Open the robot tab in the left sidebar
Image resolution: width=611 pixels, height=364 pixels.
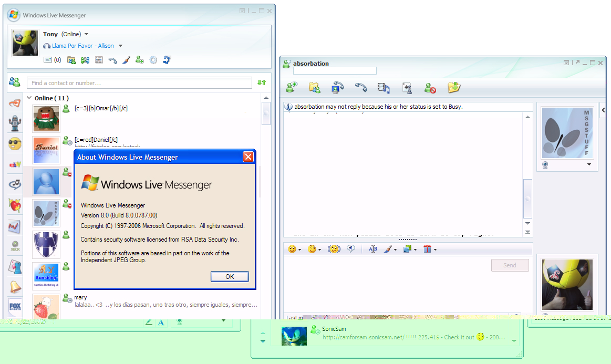[x=15, y=123]
